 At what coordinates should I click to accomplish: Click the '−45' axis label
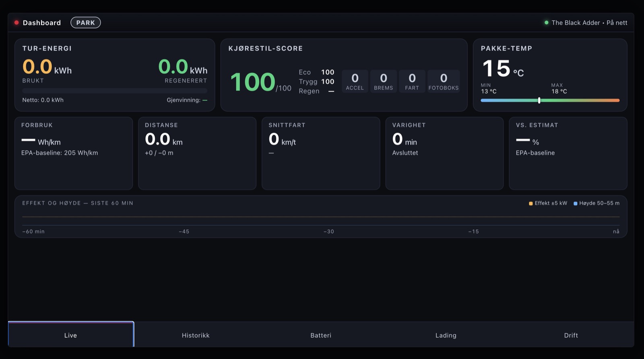tap(184, 232)
